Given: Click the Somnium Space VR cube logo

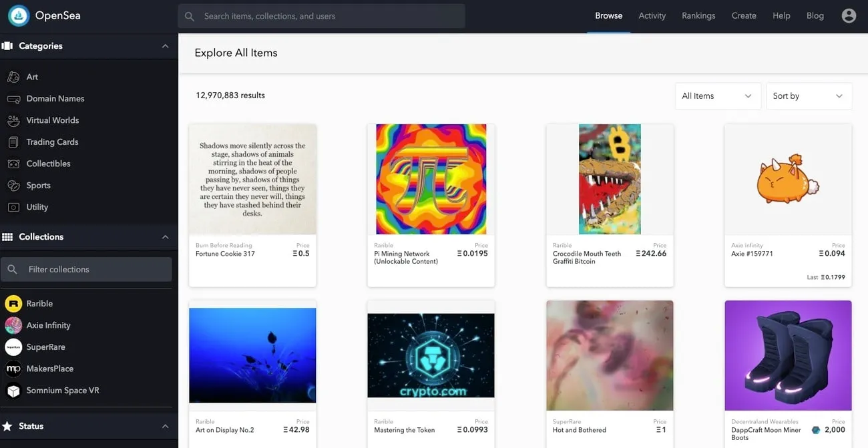Looking at the screenshot, I should click(x=13, y=391).
